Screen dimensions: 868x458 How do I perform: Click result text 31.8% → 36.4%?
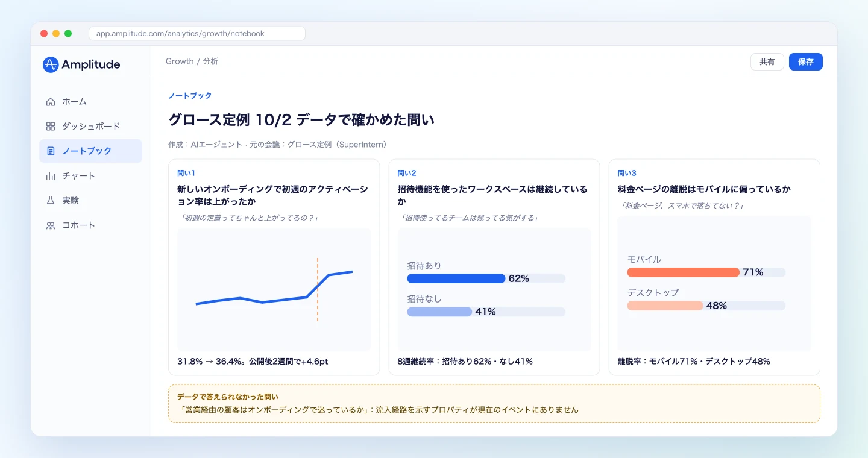click(x=253, y=362)
